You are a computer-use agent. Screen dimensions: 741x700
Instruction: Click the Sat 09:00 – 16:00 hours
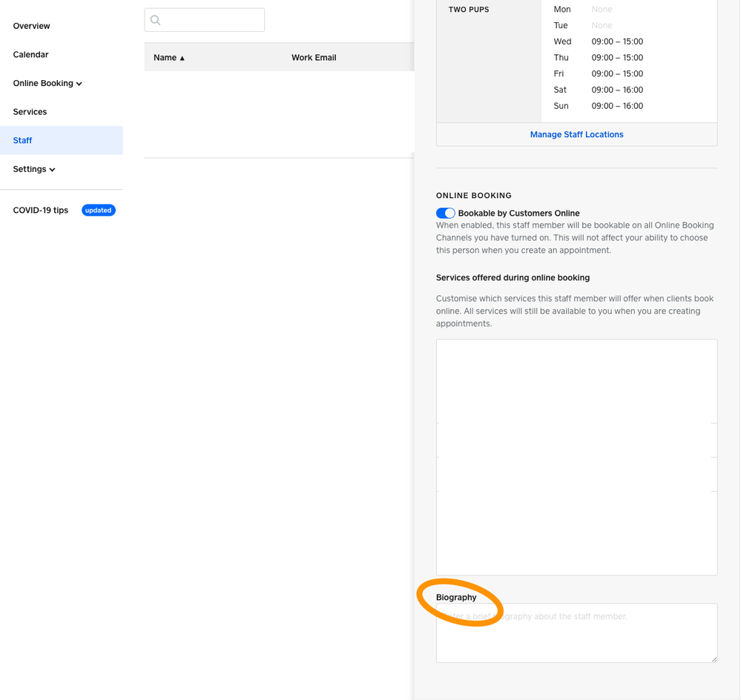(616, 90)
